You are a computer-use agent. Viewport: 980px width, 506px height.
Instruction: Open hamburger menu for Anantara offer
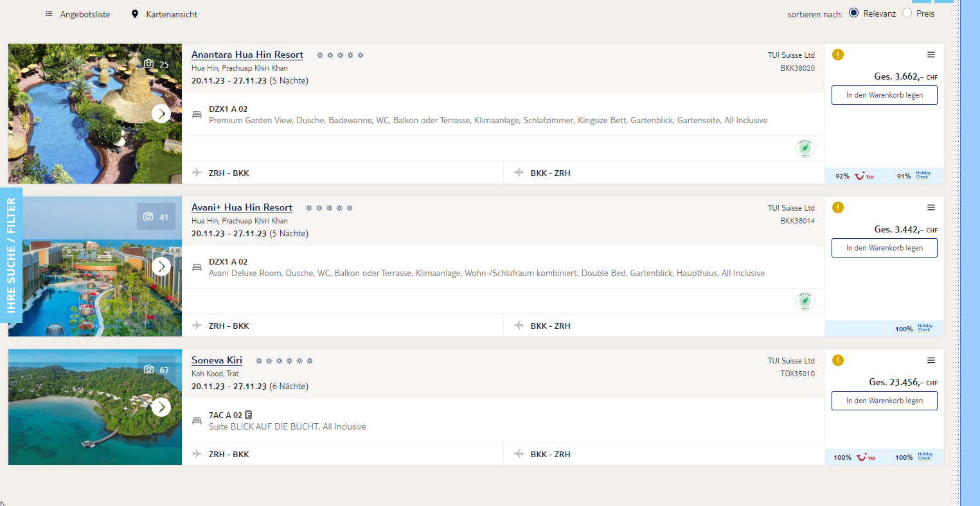[x=931, y=55]
